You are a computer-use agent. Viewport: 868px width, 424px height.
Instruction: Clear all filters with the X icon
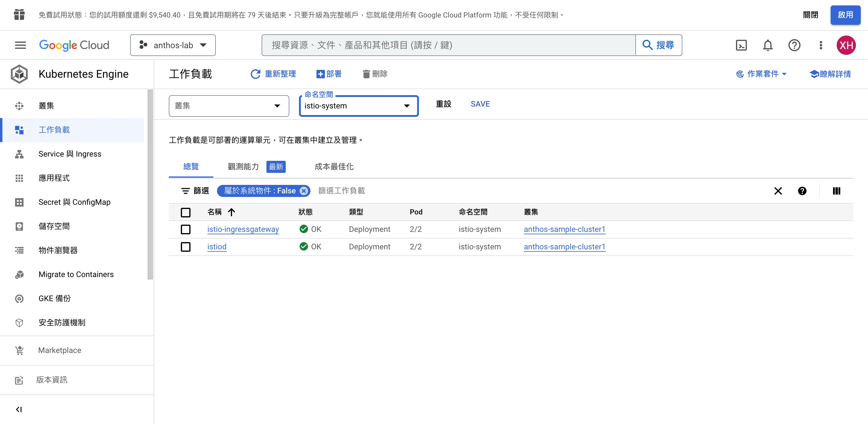(778, 191)
